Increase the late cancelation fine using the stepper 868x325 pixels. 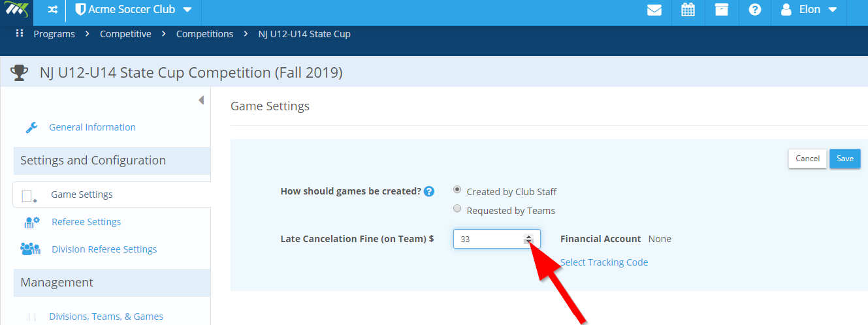coord(528,237)
